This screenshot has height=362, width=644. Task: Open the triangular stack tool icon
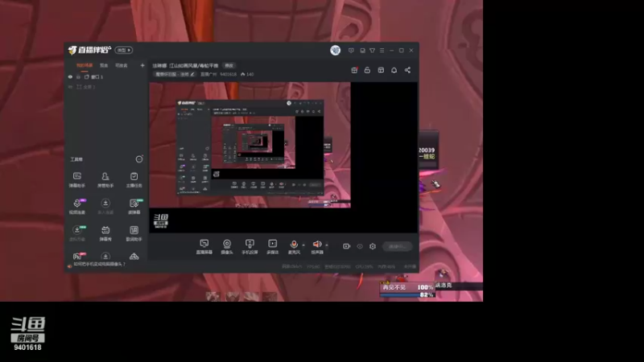[x=134, y=256]
